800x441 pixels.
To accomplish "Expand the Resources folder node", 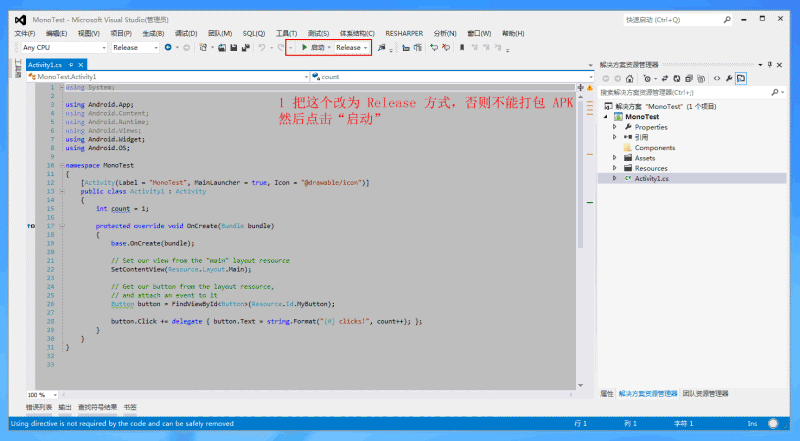I will [615, 168].
